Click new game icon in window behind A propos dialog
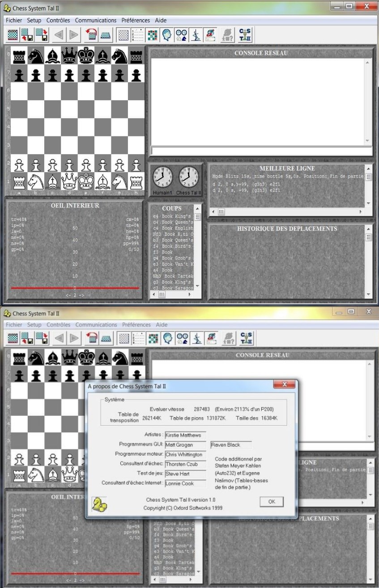 (x=13, y=339)
